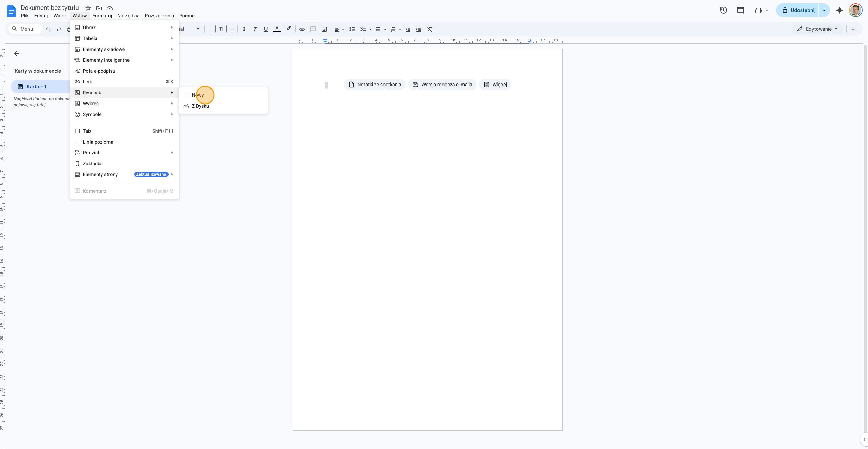Open share options dropdown arrow
The image size is (868, 449).
(x=824, y=10)
